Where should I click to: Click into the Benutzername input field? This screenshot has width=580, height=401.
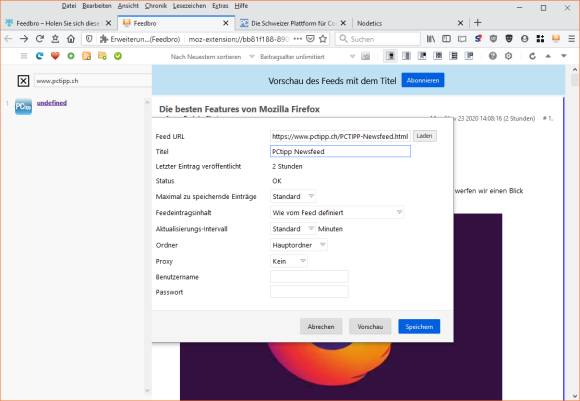(x=309, y=277)
